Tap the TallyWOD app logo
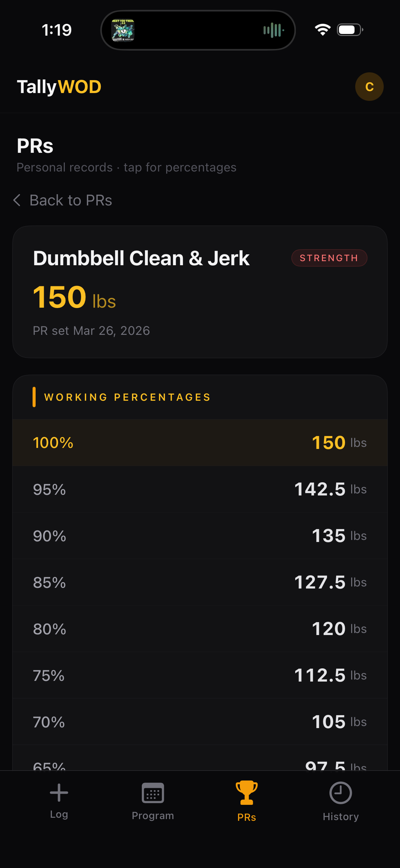Viewport: 400px width, 868px height. 59,87
